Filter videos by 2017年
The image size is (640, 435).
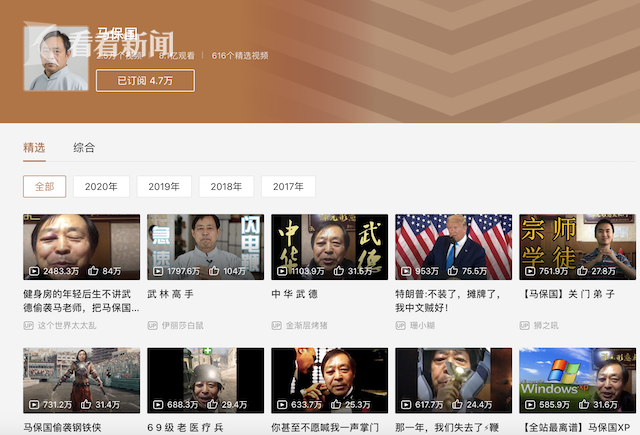point(288,186)
